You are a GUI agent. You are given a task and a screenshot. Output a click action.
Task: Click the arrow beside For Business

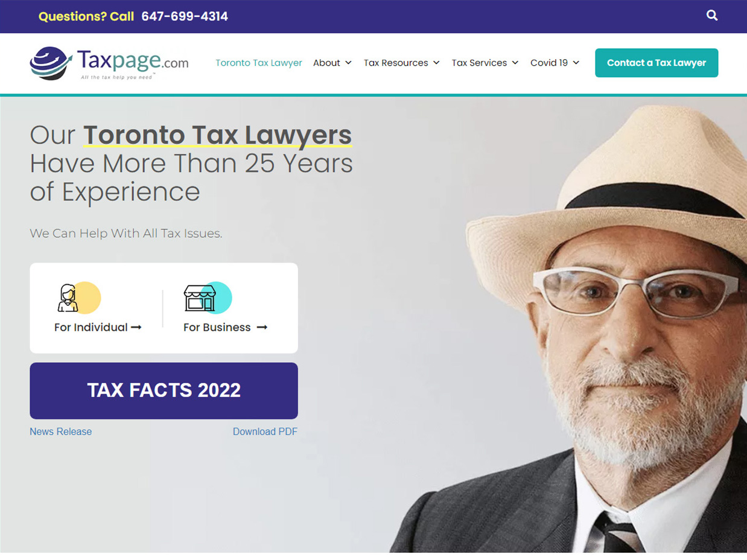tap(262, 327)
